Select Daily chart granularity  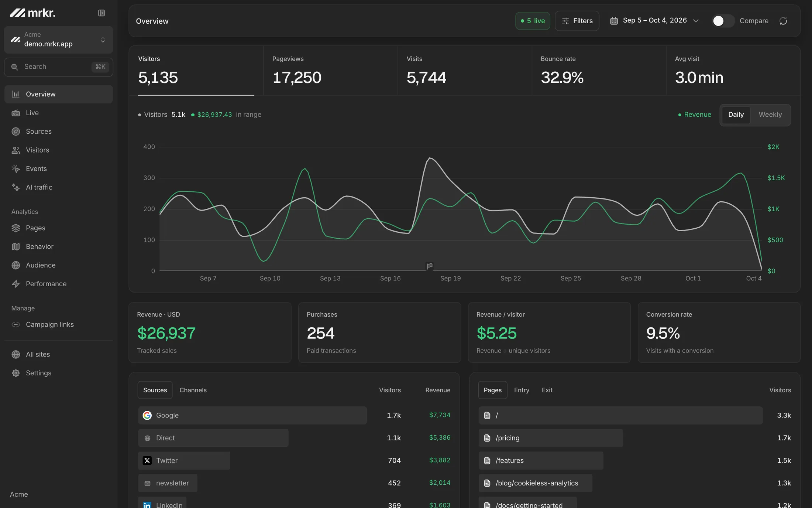[736, 115]
